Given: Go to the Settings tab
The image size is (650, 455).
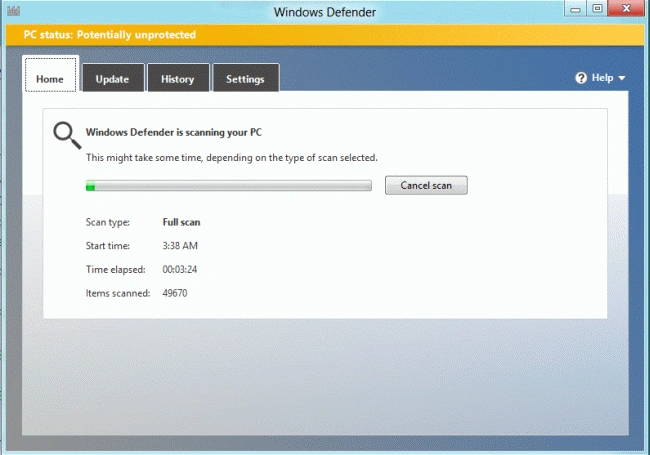Looking at the screenshot, I should [245, 77].
